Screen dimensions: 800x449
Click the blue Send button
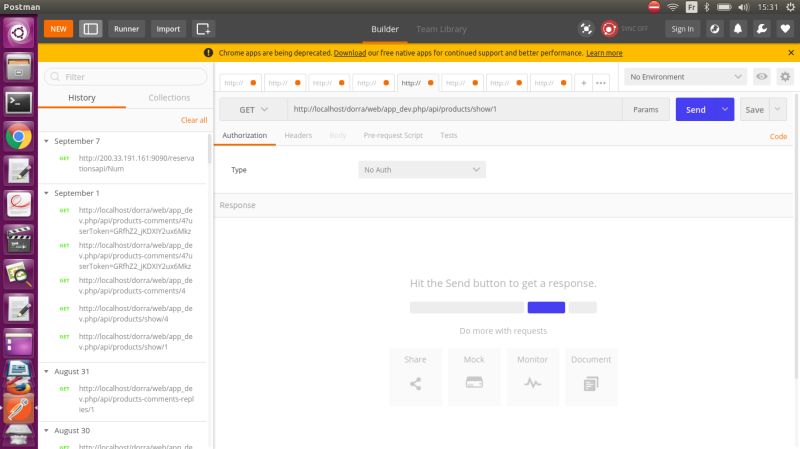pyautogui.click(x=695, y=109)
